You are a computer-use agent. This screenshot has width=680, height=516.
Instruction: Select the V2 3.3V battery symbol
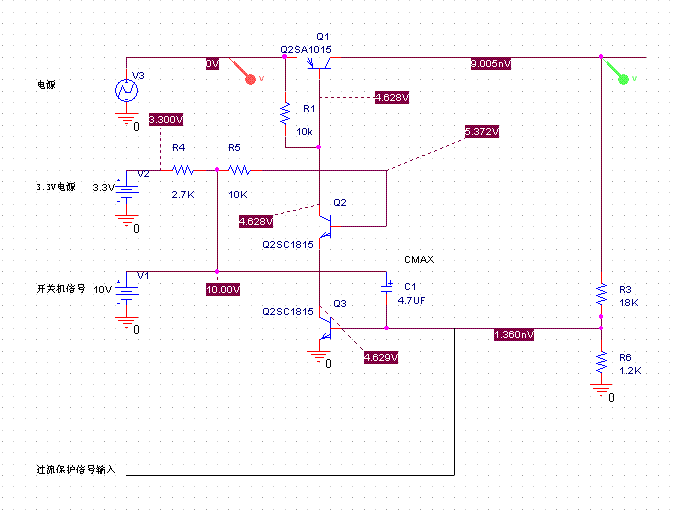point(127,188)
